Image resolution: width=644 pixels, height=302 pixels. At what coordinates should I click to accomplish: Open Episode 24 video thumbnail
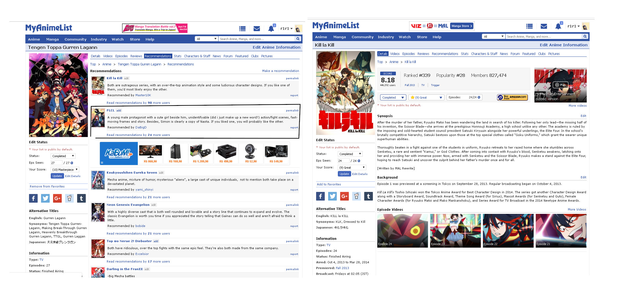click(x=402, y=230)
